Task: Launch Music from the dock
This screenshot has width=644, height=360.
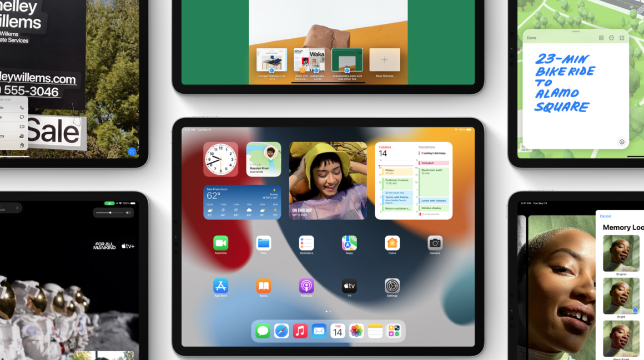Action: pos(300,331)
